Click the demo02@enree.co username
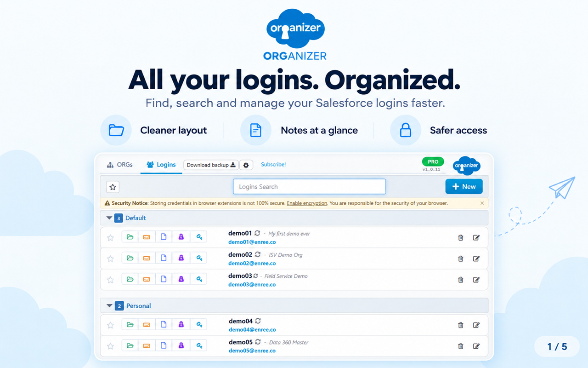Screen dimensions: 588x368 click(x=252, y=263)
